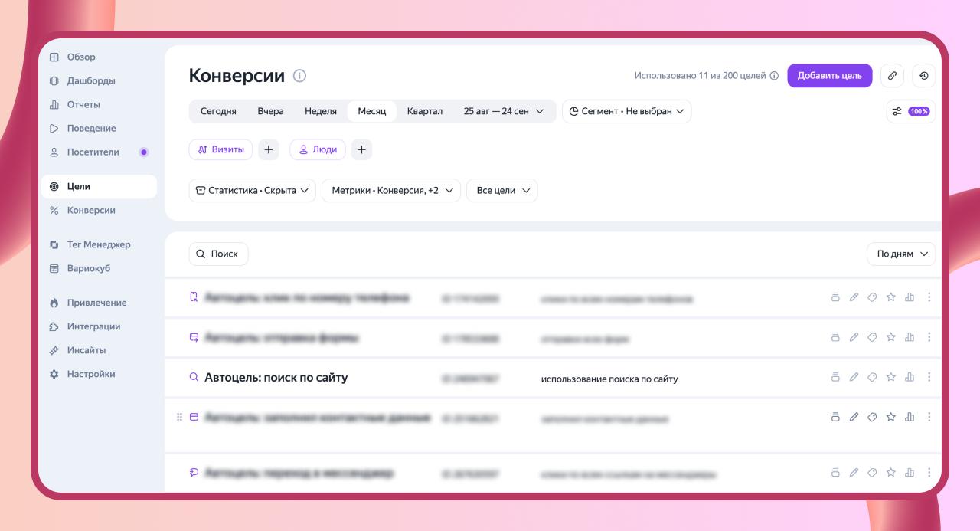Open three-dot menu in 'отправка формы' row
This screenshot has width=980, height=531.
tap(929, 337)
